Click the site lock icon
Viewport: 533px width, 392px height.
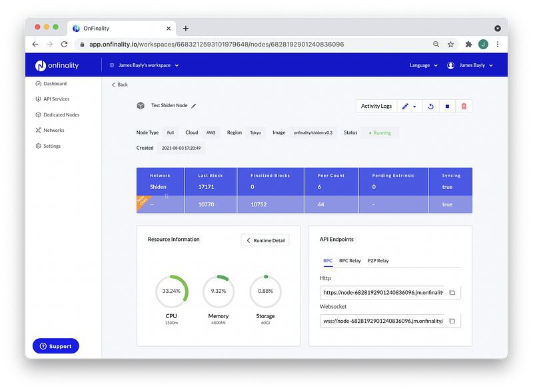coord(82,44)
